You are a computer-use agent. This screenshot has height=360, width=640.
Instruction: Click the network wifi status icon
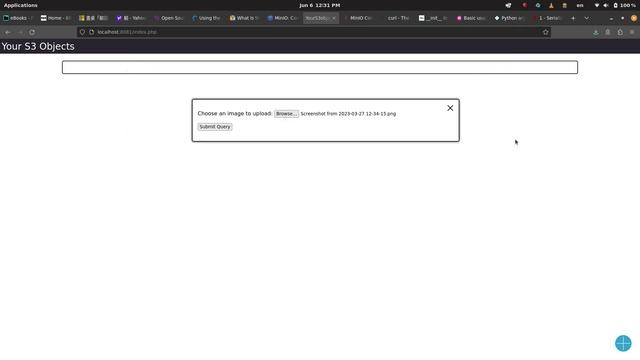coord(597,5)
